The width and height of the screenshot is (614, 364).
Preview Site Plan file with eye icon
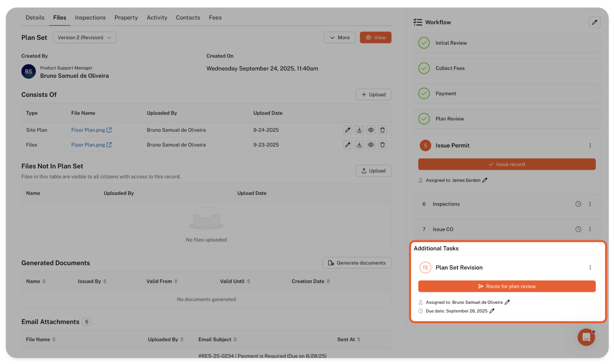click(371, 130)
